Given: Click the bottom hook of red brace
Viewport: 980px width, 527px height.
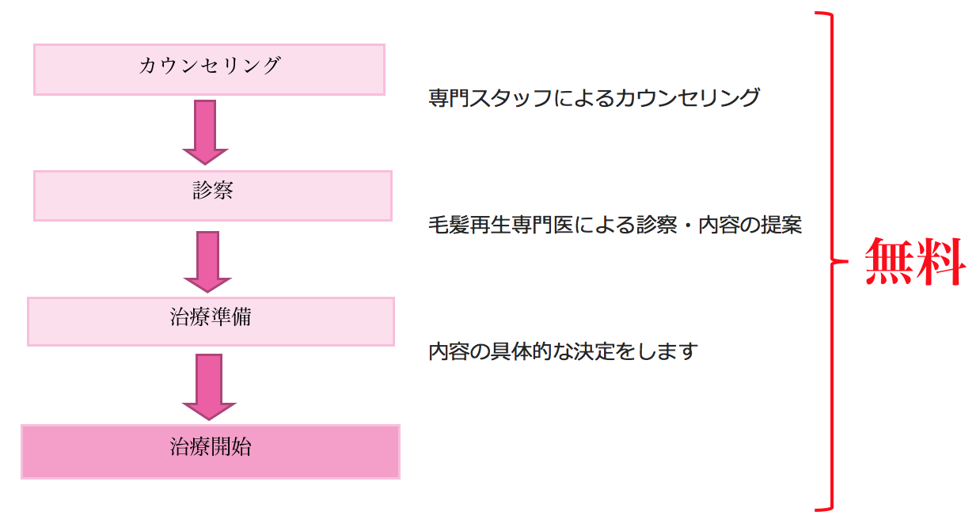Looking at the screenshot, I should pos(823,506).
